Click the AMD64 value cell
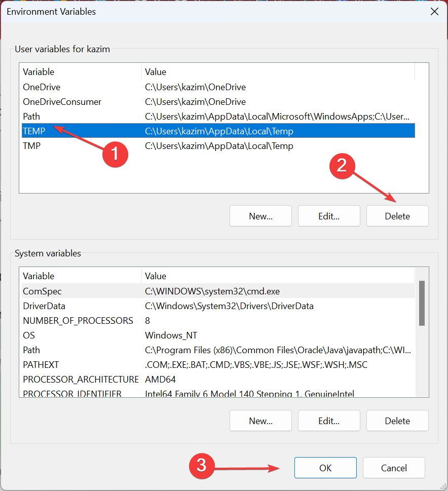 click(160, 380)
